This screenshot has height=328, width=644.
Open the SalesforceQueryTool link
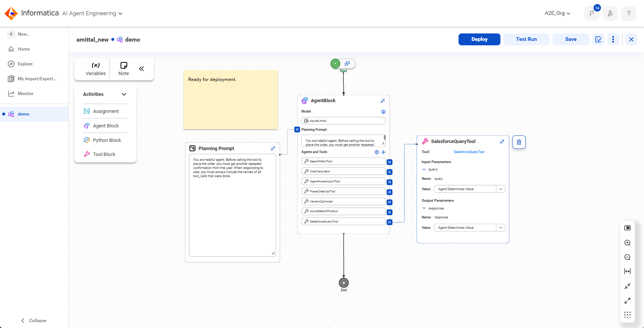tap(469, 152)
